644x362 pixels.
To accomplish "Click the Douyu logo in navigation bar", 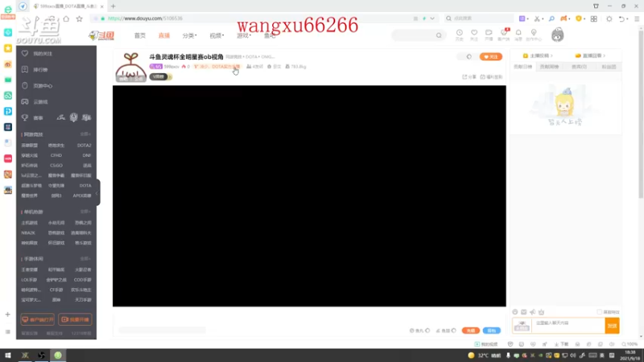I will (x=101, y=35).
